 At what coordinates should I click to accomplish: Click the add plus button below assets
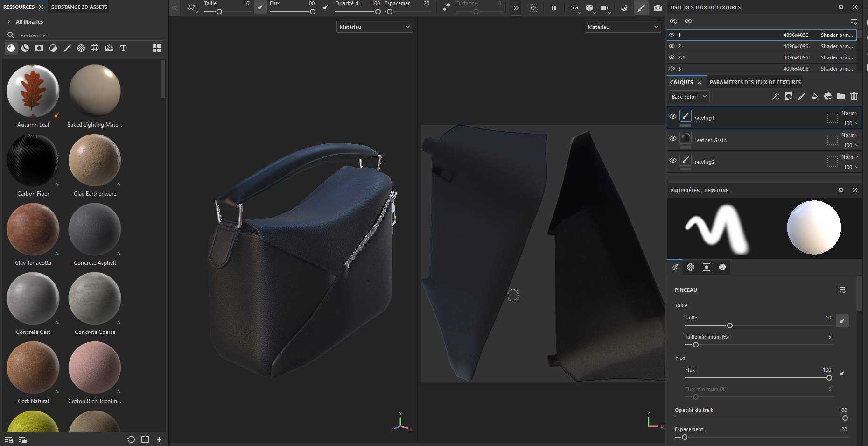pos(159,439)
